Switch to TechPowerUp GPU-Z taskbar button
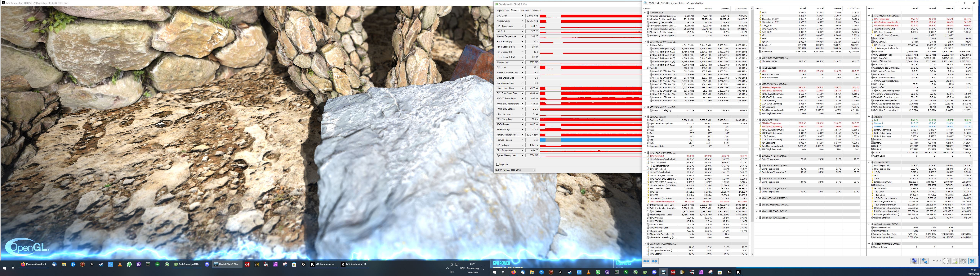The width and height of the screenshot is (980, 276). pos(187,264)
